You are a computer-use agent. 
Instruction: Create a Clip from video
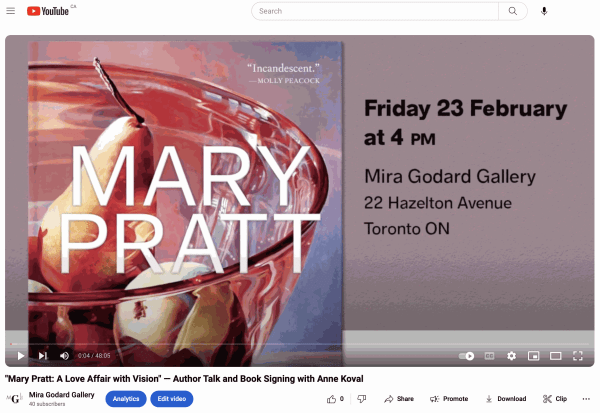tap(555, 399)
